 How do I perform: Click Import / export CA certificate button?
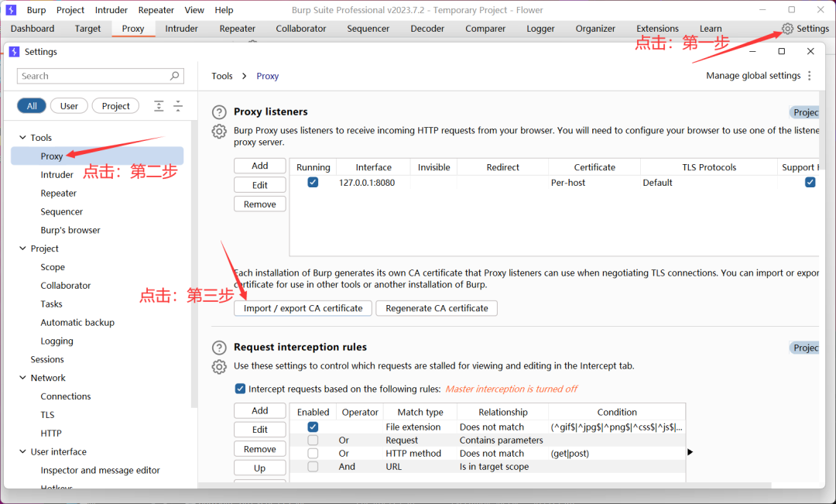[x=303, y=308]
